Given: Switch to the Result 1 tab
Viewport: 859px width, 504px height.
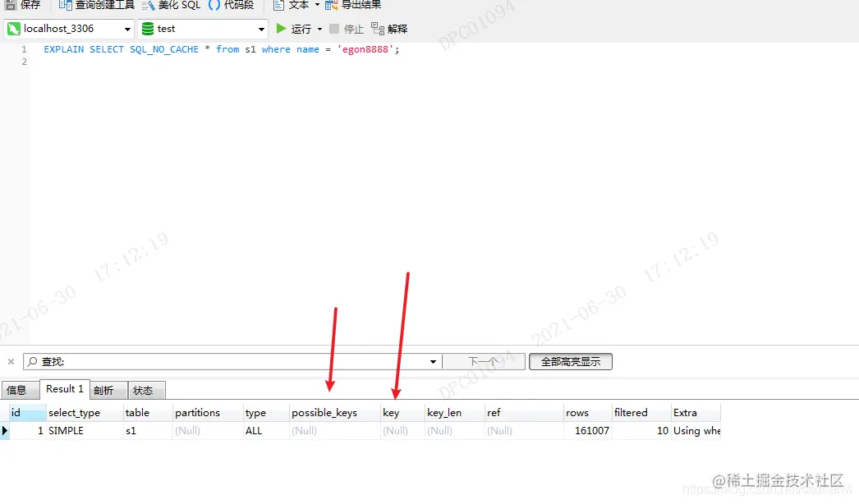Looking at the screenshot, I should [x=65, y=389].
